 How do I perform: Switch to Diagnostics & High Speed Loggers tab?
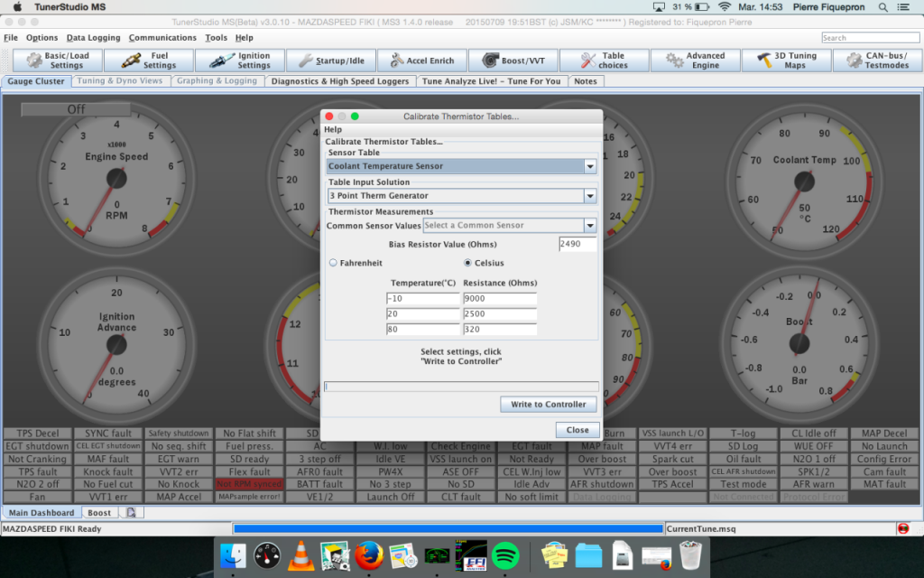[x=340, y=81]
